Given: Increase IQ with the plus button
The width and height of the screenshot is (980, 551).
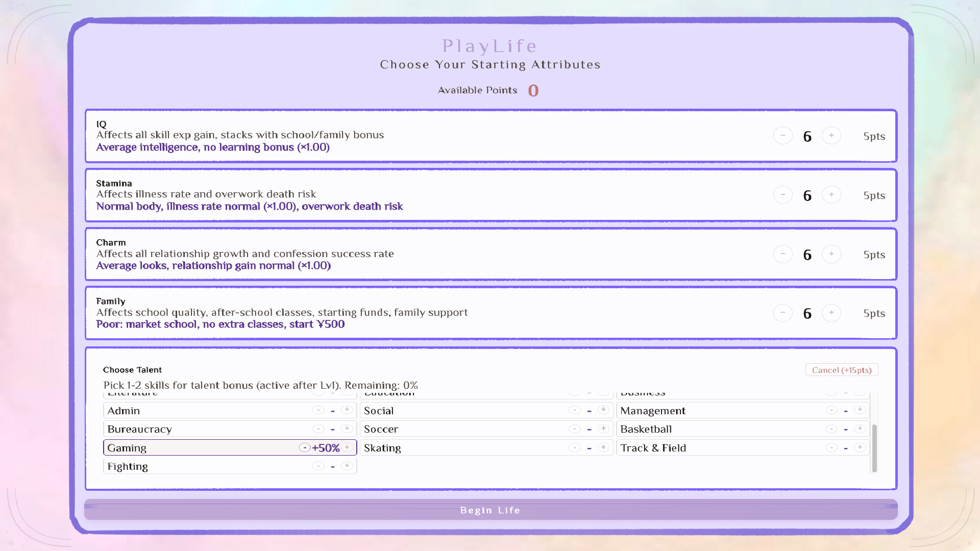Looking at the screenshot, I should pos(831,136).
